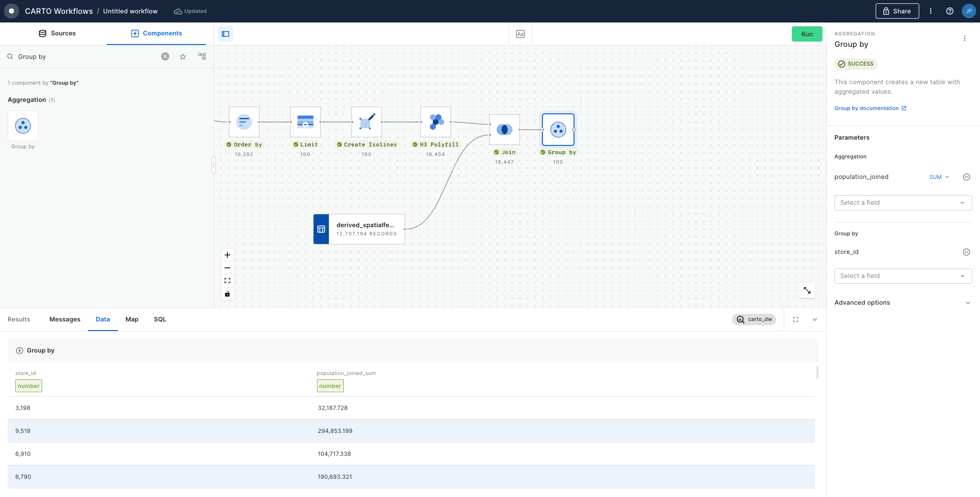
Task: Open Group by Select a field dropdown
Action: click(x=903, y=276)
